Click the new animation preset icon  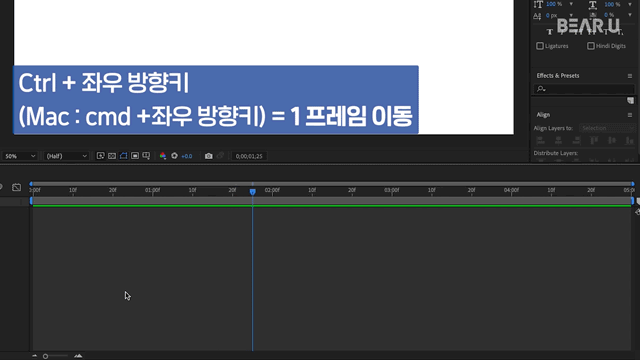pos(630,100)
